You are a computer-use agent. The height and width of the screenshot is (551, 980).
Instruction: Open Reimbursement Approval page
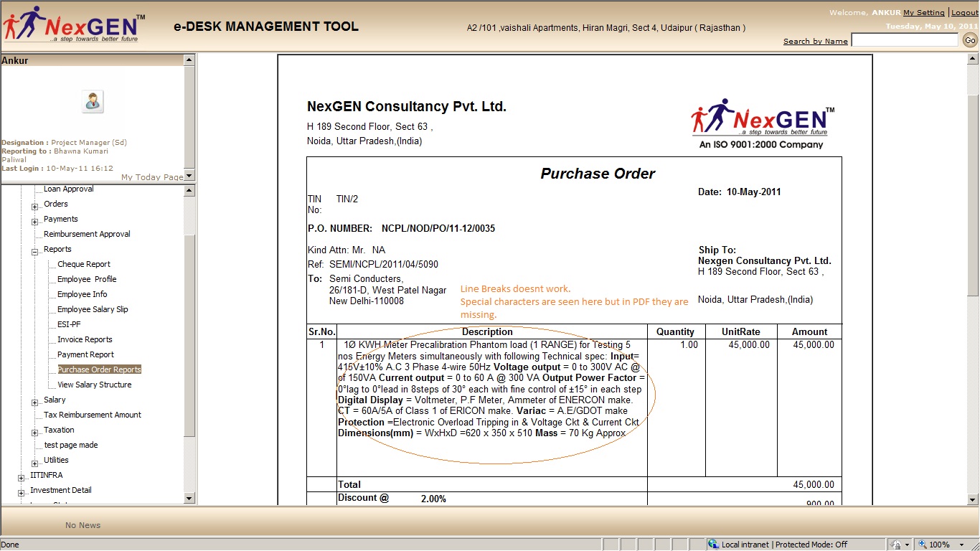pos(87,234)
